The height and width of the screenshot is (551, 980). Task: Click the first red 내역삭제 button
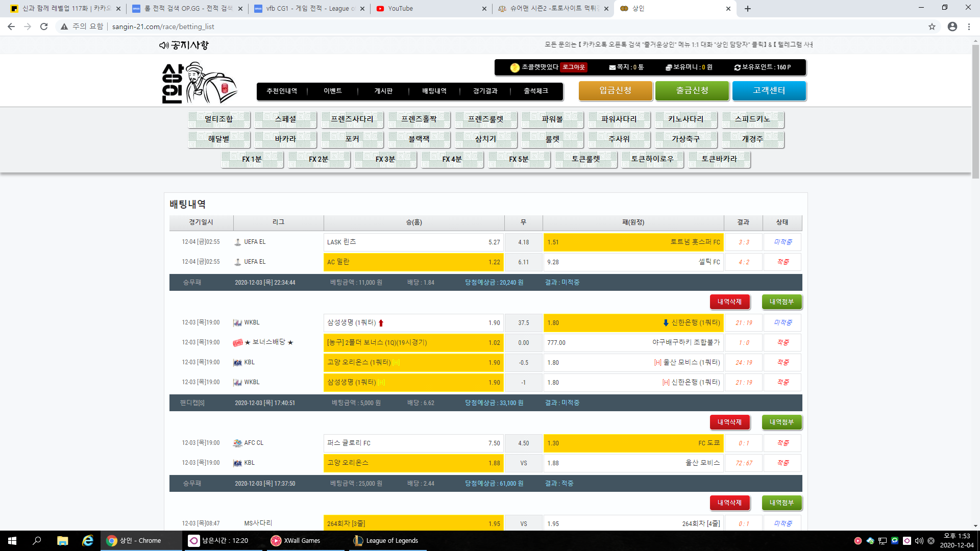coord(729,302)
